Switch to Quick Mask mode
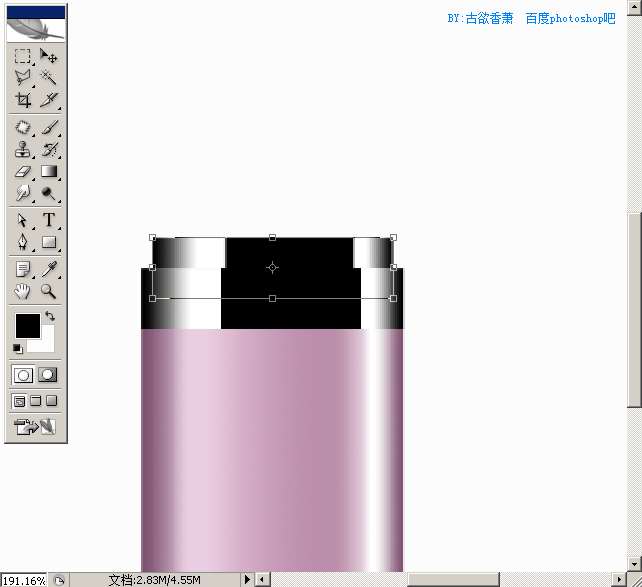This screenshot has width=642, height=587. pyautogui.click(x=47, y=375)
